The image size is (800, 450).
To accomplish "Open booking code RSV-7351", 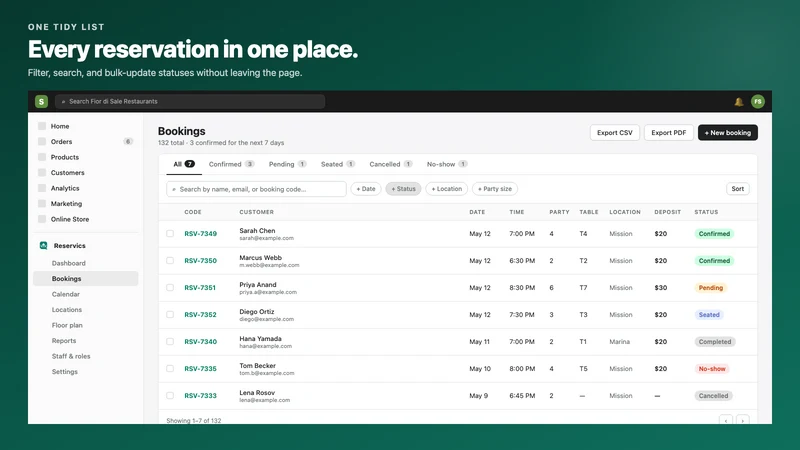I will click(x=200, y=288).
